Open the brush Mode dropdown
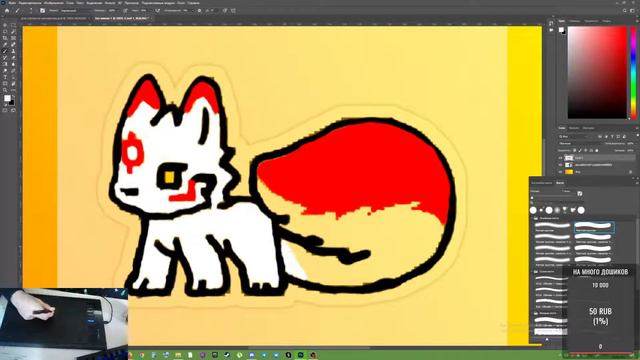 click(x=75, y=11)
